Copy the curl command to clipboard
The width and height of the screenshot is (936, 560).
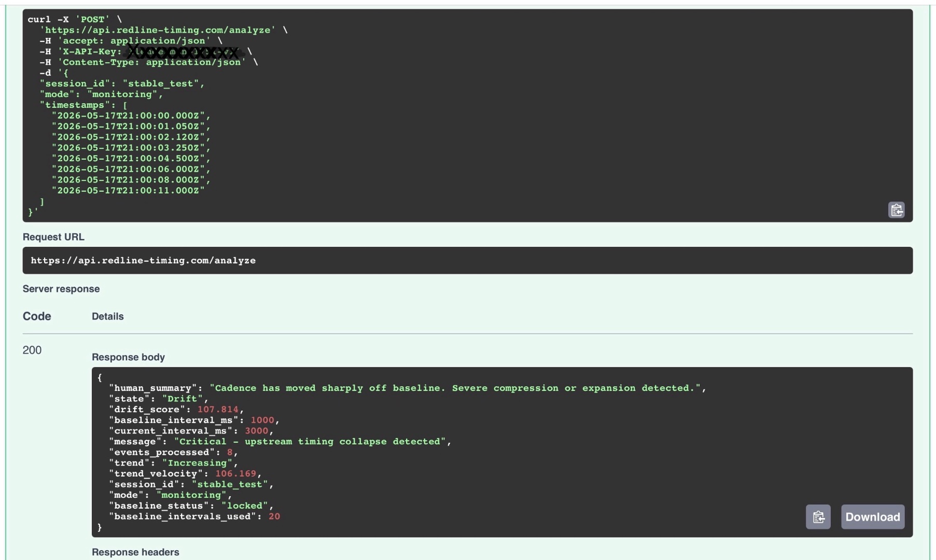point(896,210)
